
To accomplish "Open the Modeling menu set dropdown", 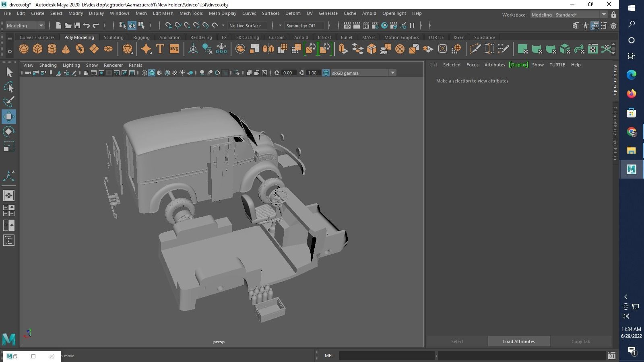I will pos(25,26).
